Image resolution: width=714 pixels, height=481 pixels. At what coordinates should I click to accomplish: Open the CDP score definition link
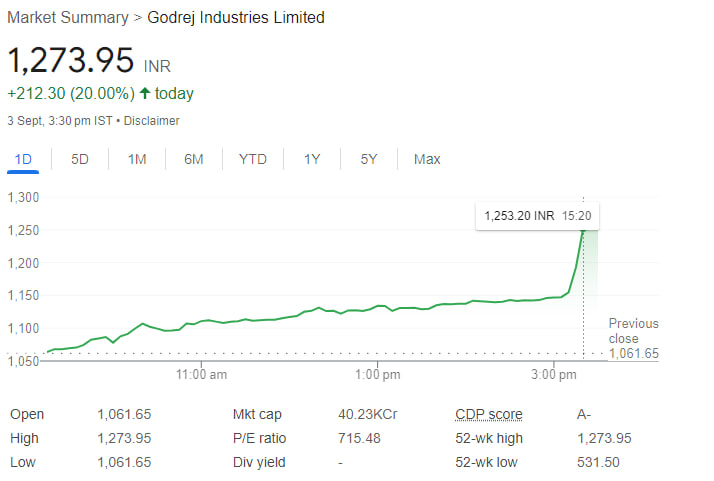coord(489,414)
